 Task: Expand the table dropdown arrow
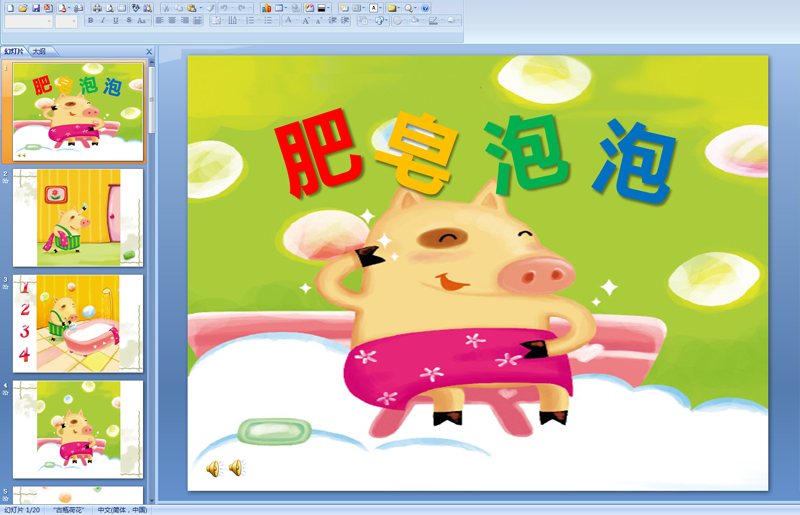coord(286,8)
